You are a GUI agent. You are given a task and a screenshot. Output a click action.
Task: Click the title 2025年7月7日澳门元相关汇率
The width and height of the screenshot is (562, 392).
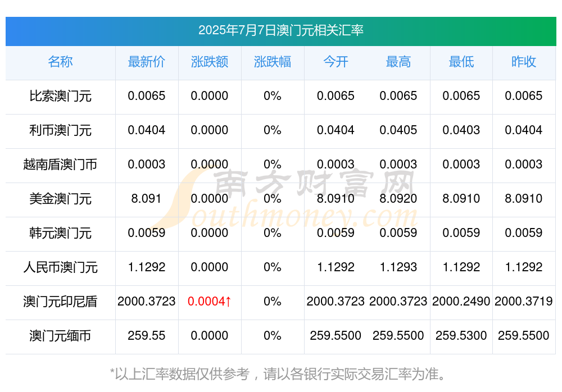pos(281,30)
